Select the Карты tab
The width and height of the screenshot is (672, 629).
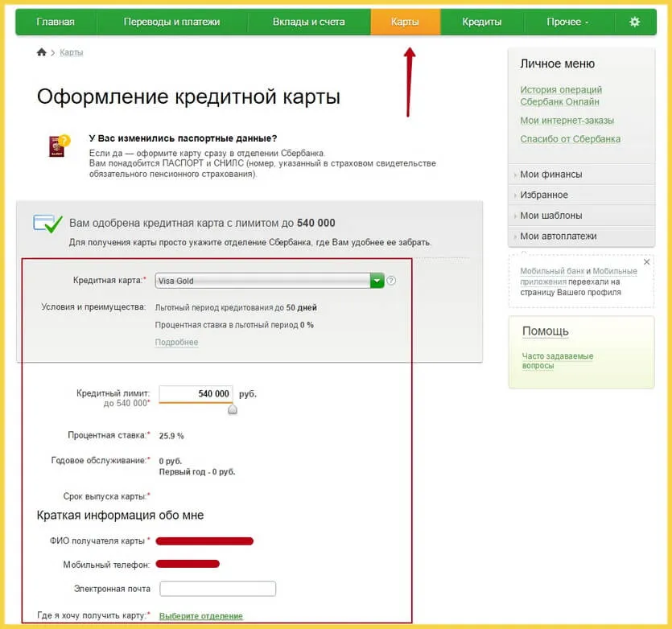click(405, 22)
